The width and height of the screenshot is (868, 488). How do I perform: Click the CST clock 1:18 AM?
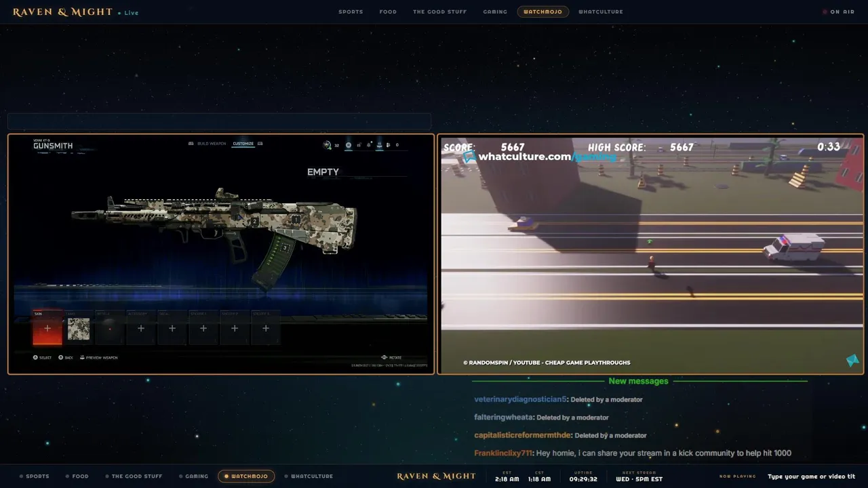(539, 479)
